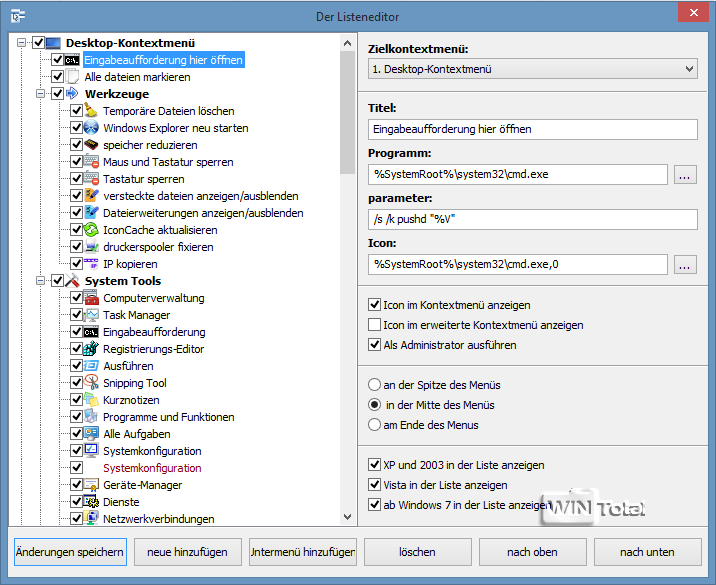Screen dimensions: 716x585
Task: Click the toolbox icon for Computerverwaltung
Action: (x=91, y=298)
